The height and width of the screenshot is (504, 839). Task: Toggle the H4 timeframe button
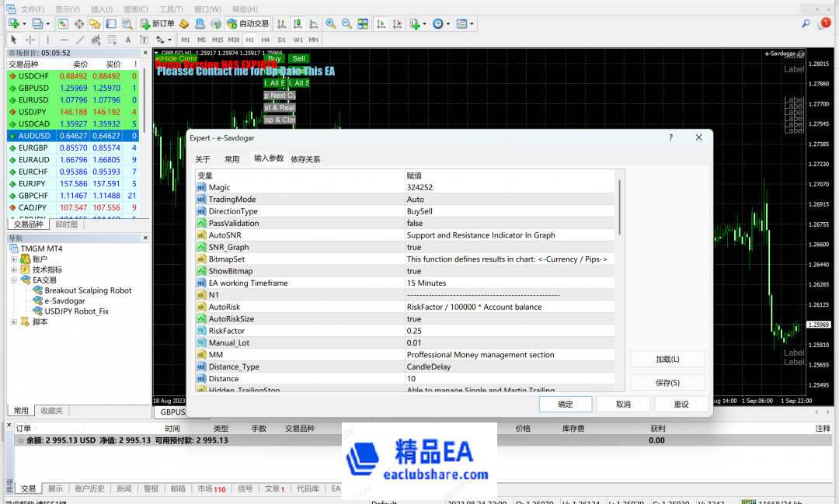point(266,40)
